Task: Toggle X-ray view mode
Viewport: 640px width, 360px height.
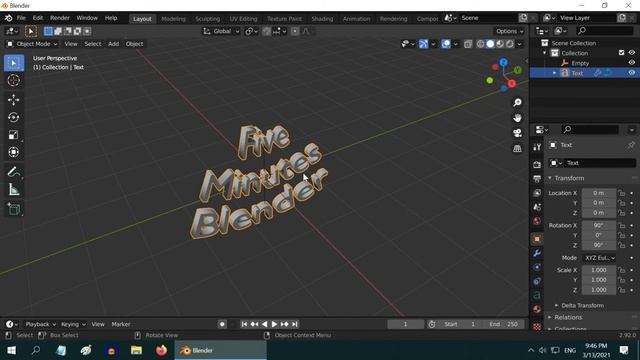Action: 468,44
